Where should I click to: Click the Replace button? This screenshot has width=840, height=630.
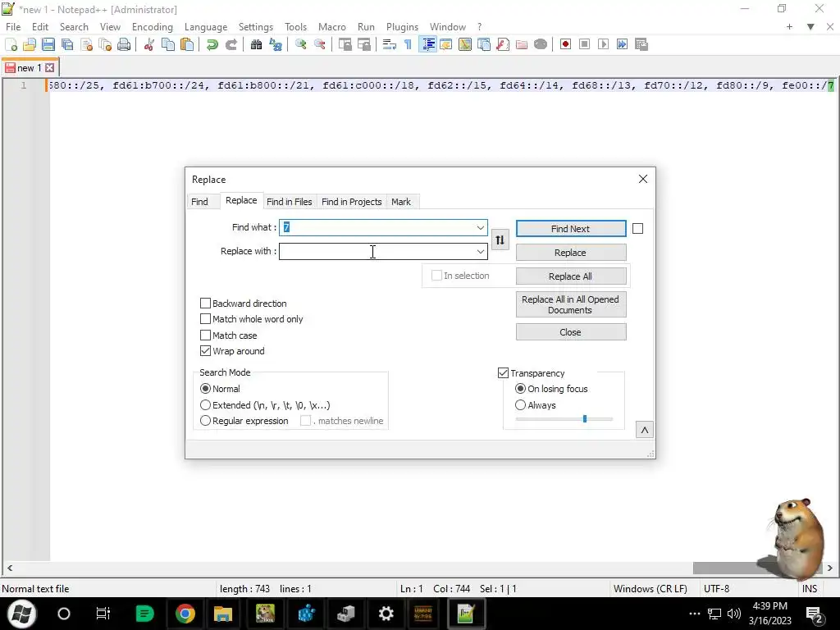pos(571,253)
